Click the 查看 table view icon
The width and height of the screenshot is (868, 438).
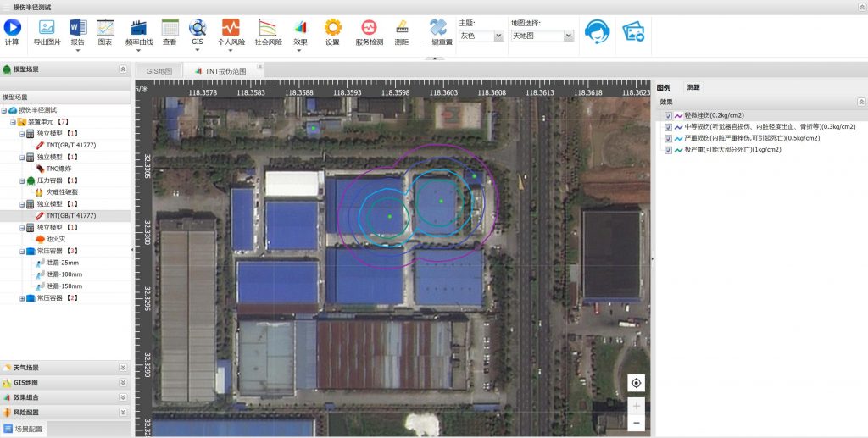click(170, 27)
